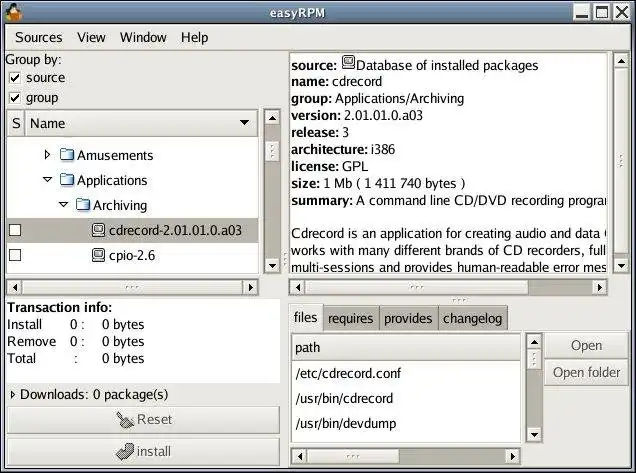Click the installed-packages database icon next to source
Image resolution: width=636 pixels, height=473 pixels.
click(348, 62)
